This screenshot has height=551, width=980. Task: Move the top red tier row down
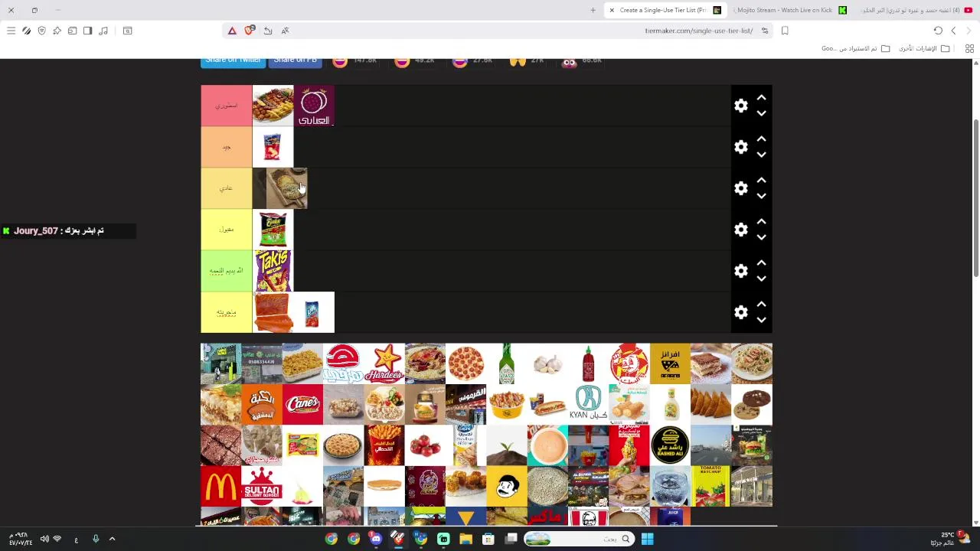click(x=761, y=113)
